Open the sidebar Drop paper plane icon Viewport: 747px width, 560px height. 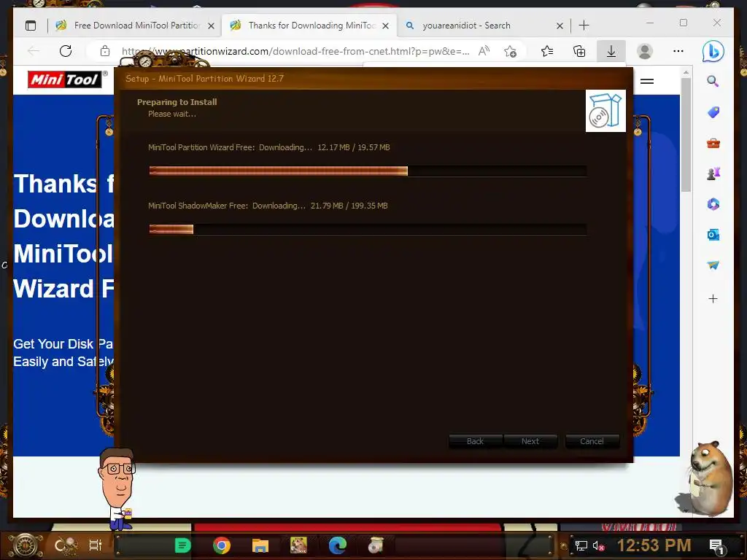coord(713,265)
